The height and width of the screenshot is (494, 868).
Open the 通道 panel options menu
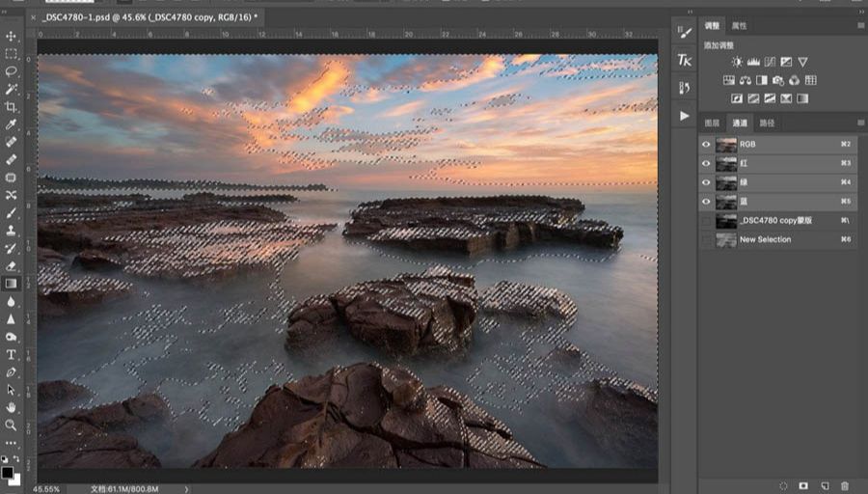[861, 123]
